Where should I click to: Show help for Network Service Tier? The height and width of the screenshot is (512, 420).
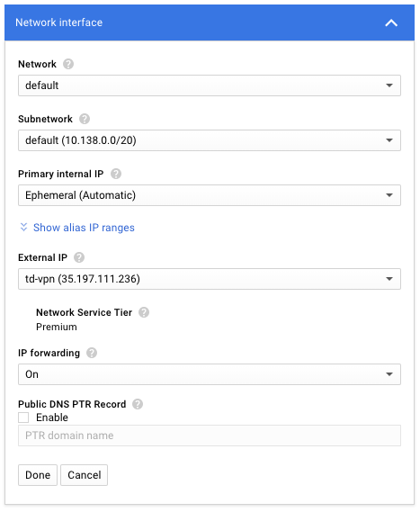pos(144,312)
